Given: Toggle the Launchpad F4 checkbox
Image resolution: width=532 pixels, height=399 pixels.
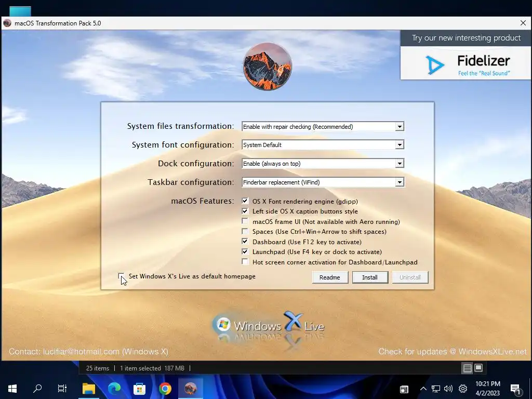Looking at the screenshot, I should pyautogui.click(x=245, y=252).
